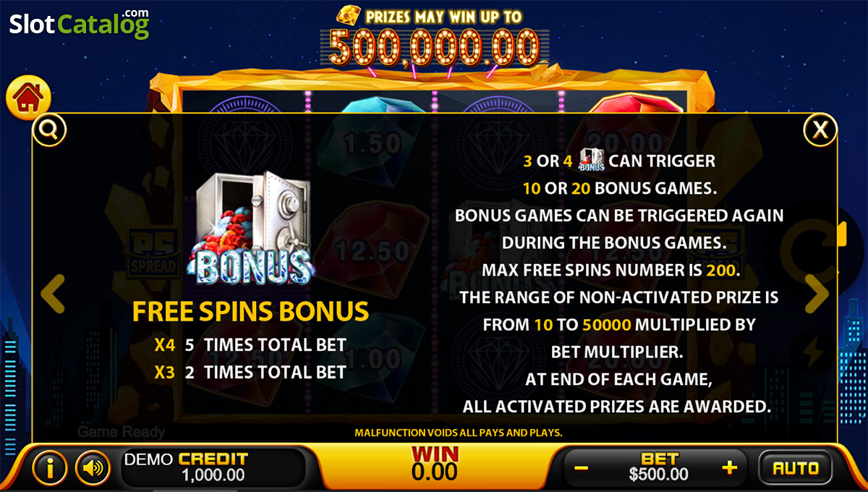This screenshot has height=492, width=868.
Task: Go to previous paytable page arrow
Action: pos(52,292)
